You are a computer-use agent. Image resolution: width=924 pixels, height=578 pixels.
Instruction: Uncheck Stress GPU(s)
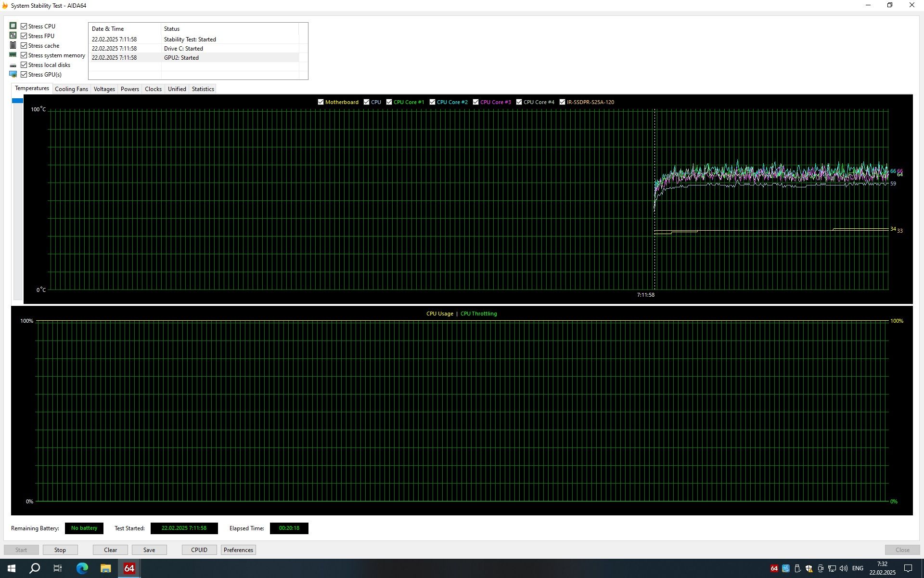(x=24, y=74)
